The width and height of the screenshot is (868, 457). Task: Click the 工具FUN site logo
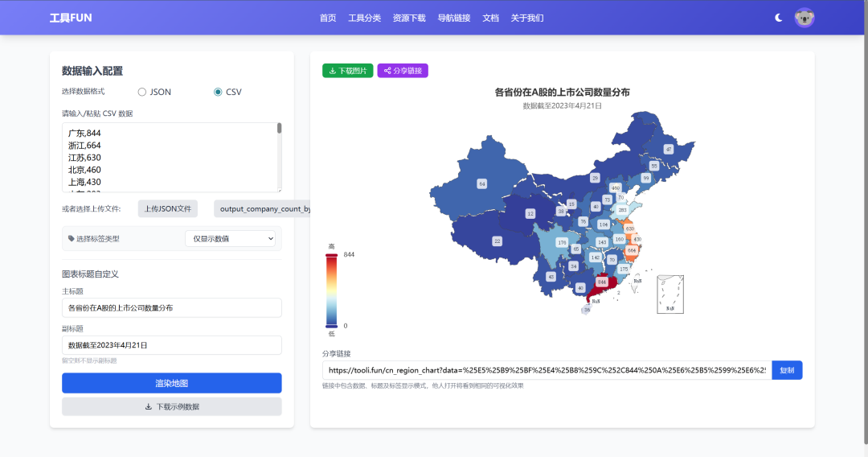tap(71, 18)
